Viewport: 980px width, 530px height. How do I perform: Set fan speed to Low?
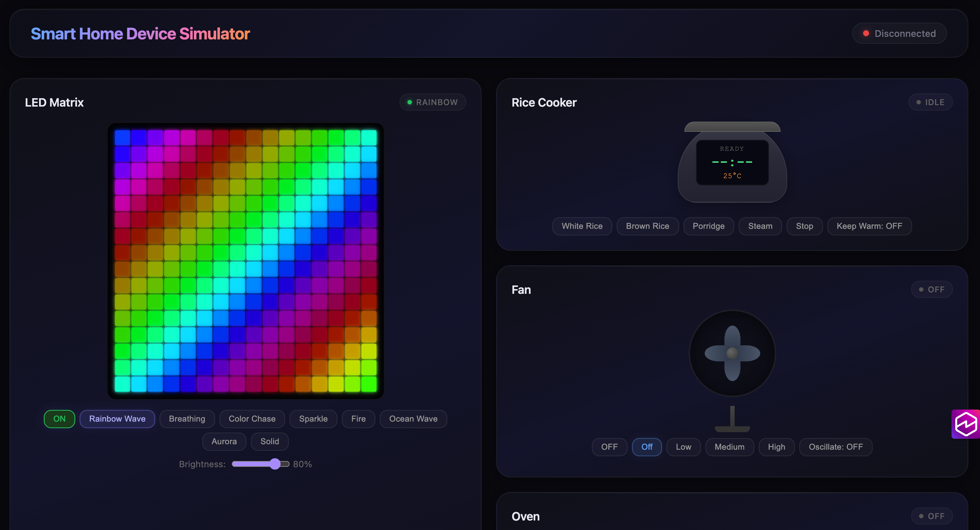pyautogui.click(x=683, y=447)
